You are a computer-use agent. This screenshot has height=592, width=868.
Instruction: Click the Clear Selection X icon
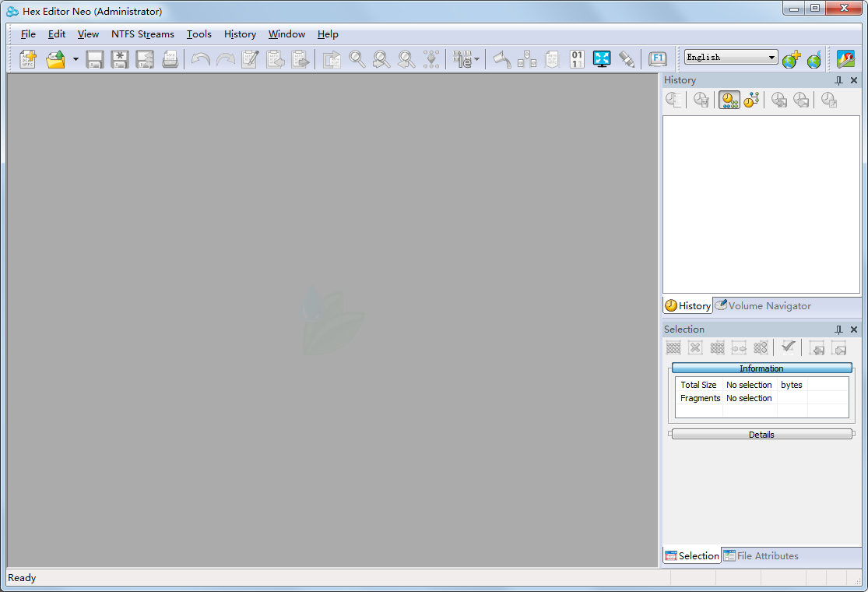click(695, 347)
